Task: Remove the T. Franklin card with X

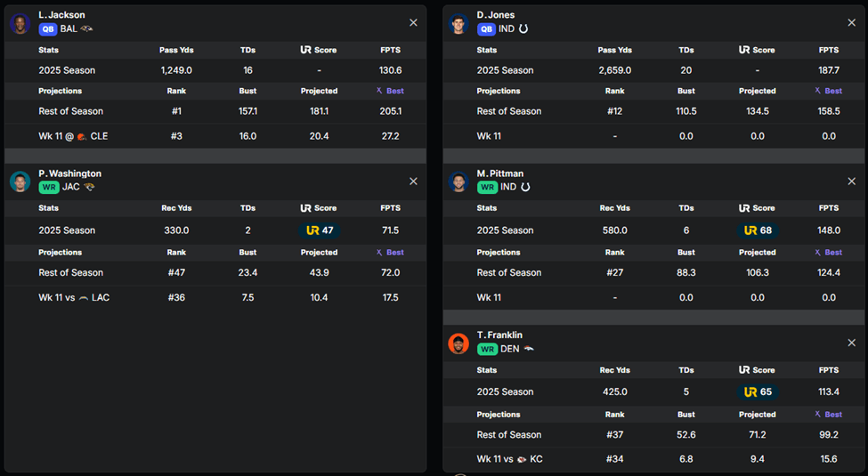Action: (x=851, y=343)
